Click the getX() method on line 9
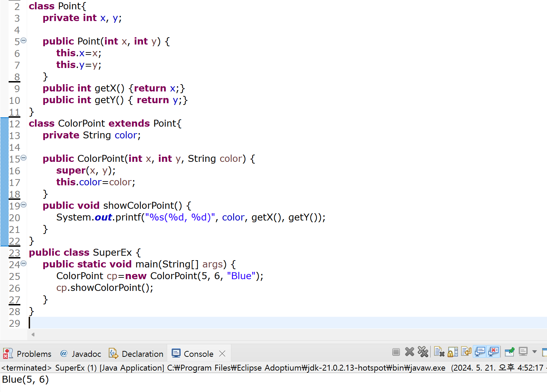 (114, 88)
